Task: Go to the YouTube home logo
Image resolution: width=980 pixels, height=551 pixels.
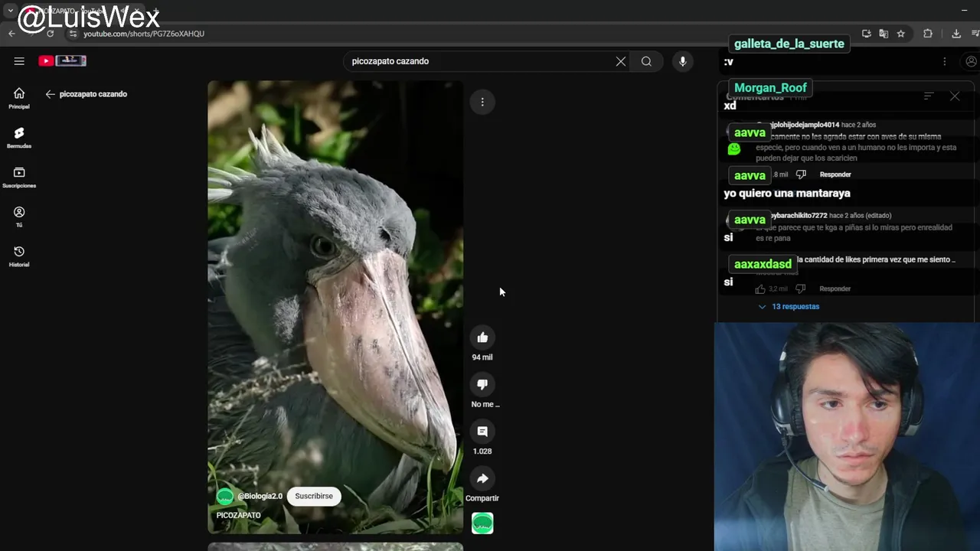Action: (x=62, y=61)
